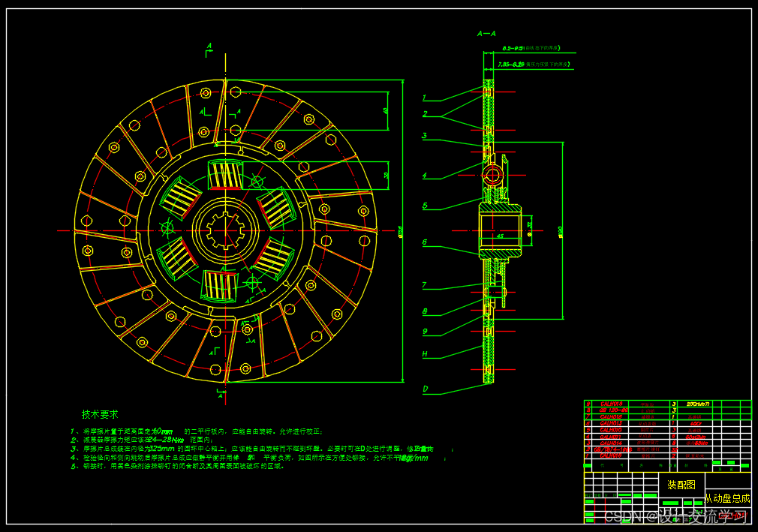Click the '45' dimension in hub section
Viewport: 758px width, 532px height.
click(x=500, y=236)
